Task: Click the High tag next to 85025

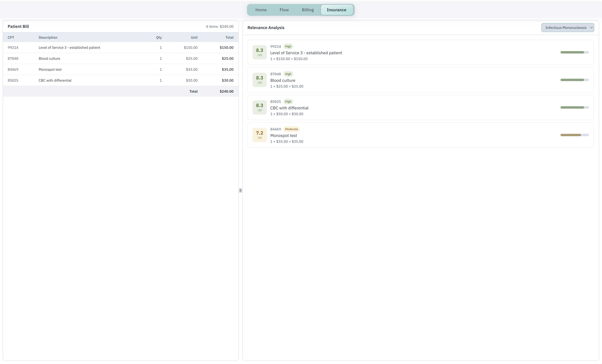Action: [x=288, y=102]
